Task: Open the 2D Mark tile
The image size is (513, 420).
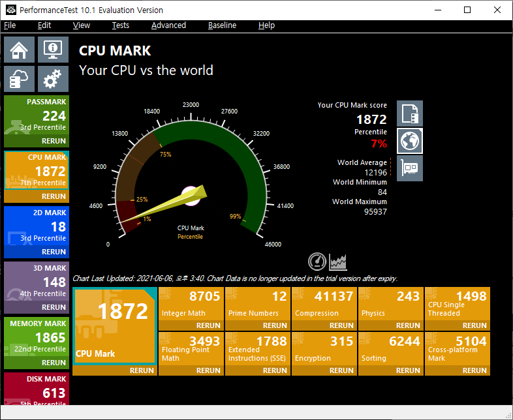Action: coord(37,226)
